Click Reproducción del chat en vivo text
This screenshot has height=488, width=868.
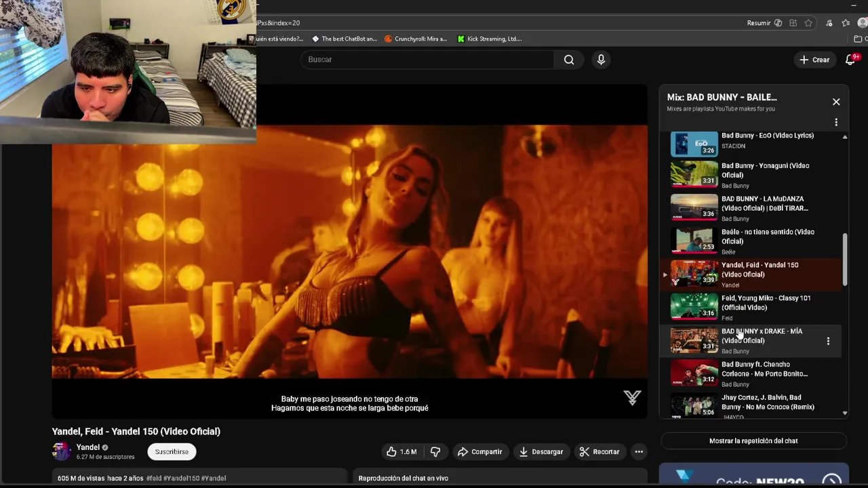click(403, 479)
